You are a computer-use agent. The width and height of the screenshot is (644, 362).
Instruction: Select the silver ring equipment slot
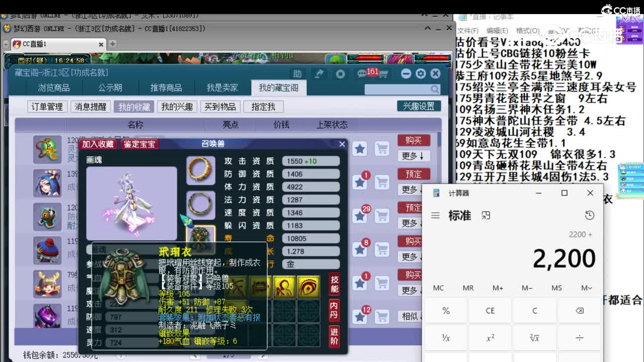click(x=201, y=205)
